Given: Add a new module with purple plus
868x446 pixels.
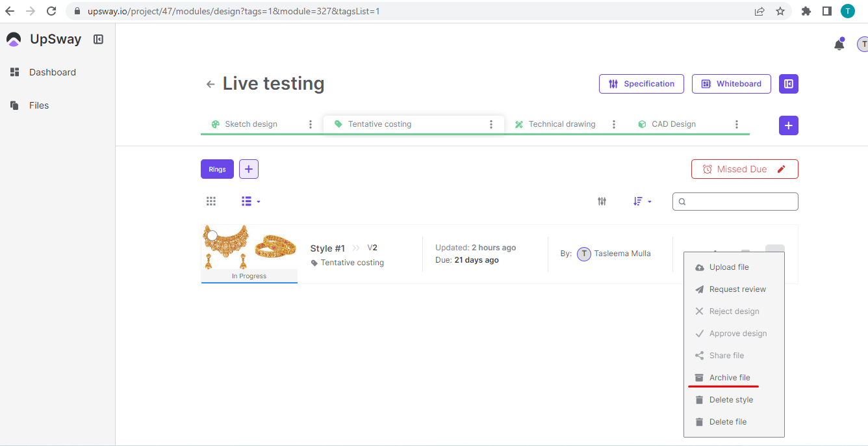Looking at the screenshot, I should coord(788,125).
